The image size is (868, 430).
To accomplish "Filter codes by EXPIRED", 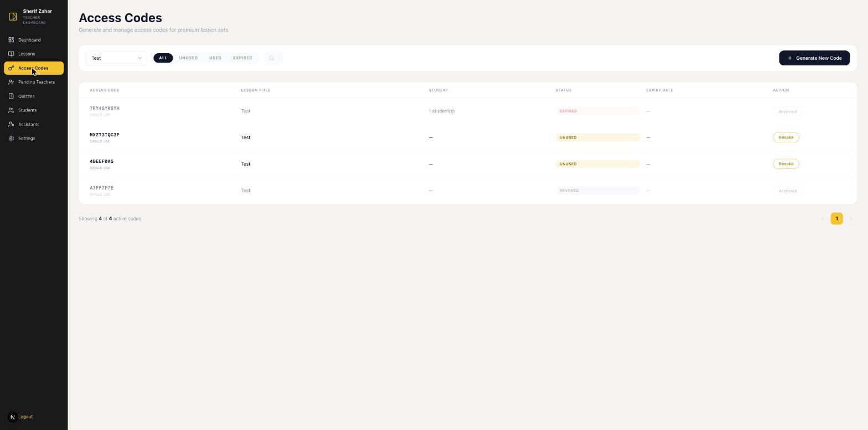I will pyautogui.click(x=242, y=58).
